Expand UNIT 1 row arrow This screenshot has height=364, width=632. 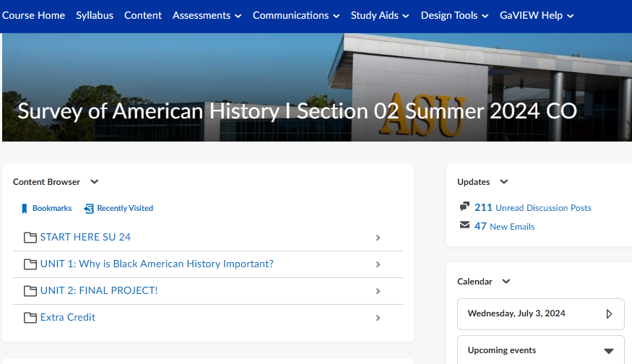click(x=378, y=264)
